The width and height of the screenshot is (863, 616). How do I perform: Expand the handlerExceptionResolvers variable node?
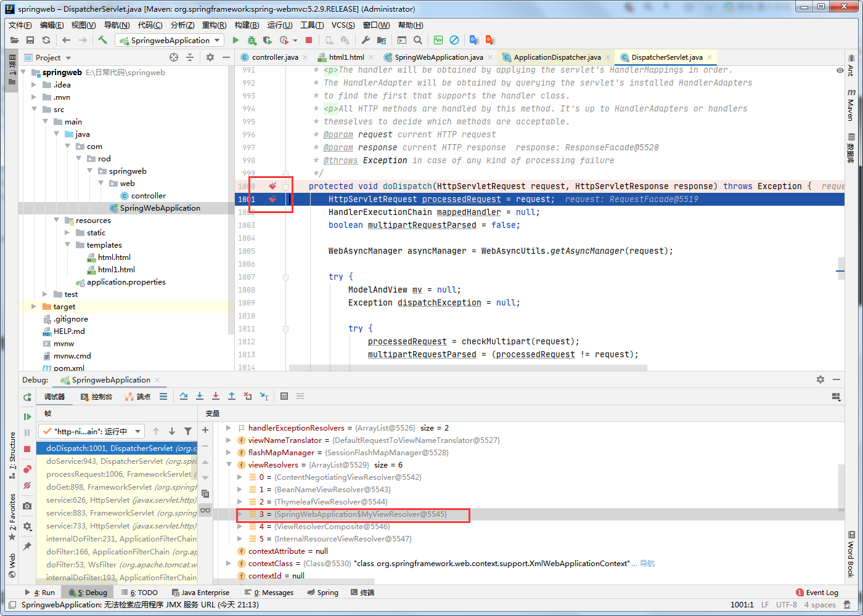(229, 428)
